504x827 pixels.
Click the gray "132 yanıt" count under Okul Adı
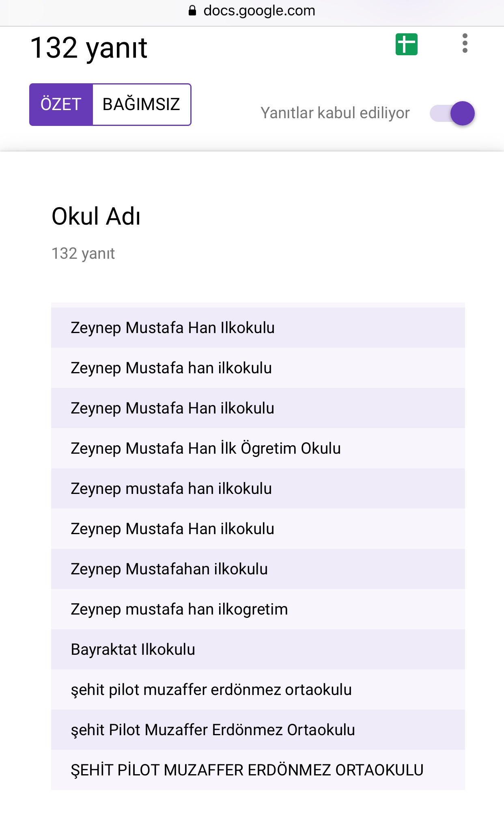[83, 253]
